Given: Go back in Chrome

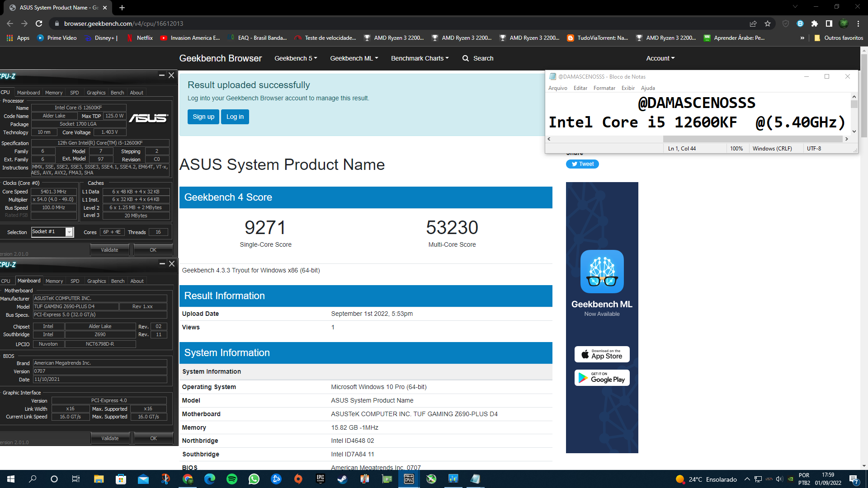Looking at the screenshot, I should coord(10,23).
